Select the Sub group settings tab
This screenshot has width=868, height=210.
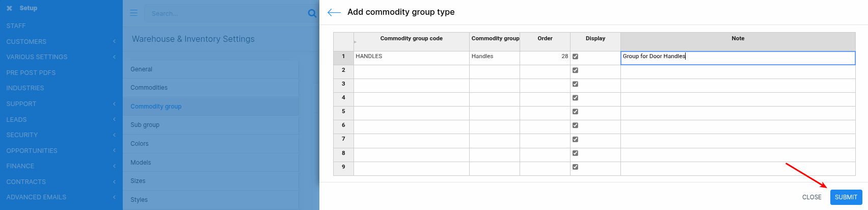tap(145, 125)
